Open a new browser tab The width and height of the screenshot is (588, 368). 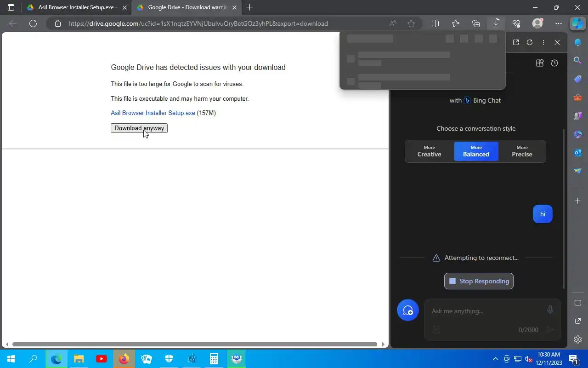(249, 7)
